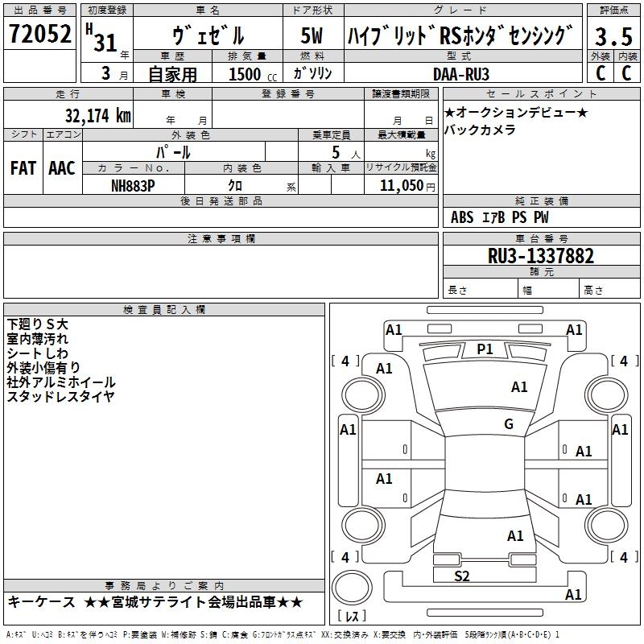Click the 注意事項欄 header

click(x=221, y=238)
